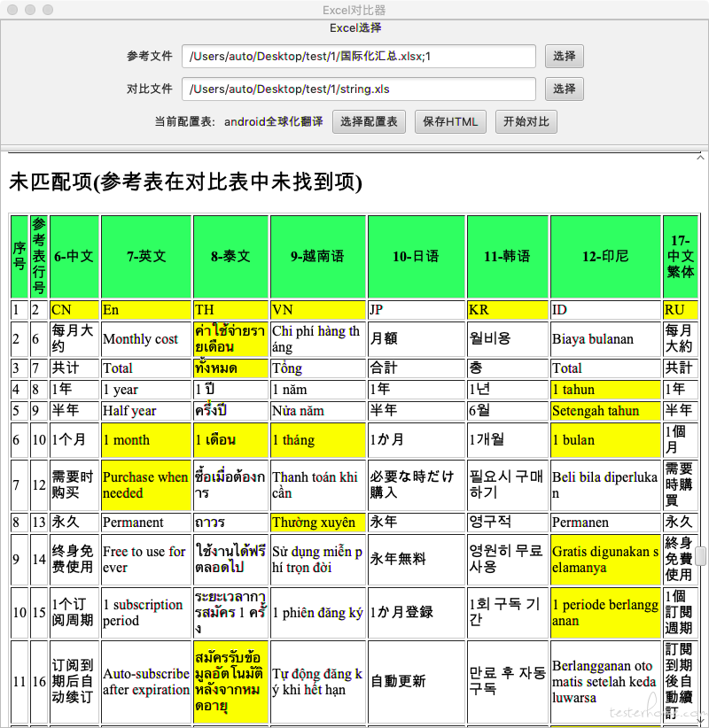The height and width of the screenshot is (728, 709).
Task: Click the 选择 button beside 参考文件 field
Action: 564,56
